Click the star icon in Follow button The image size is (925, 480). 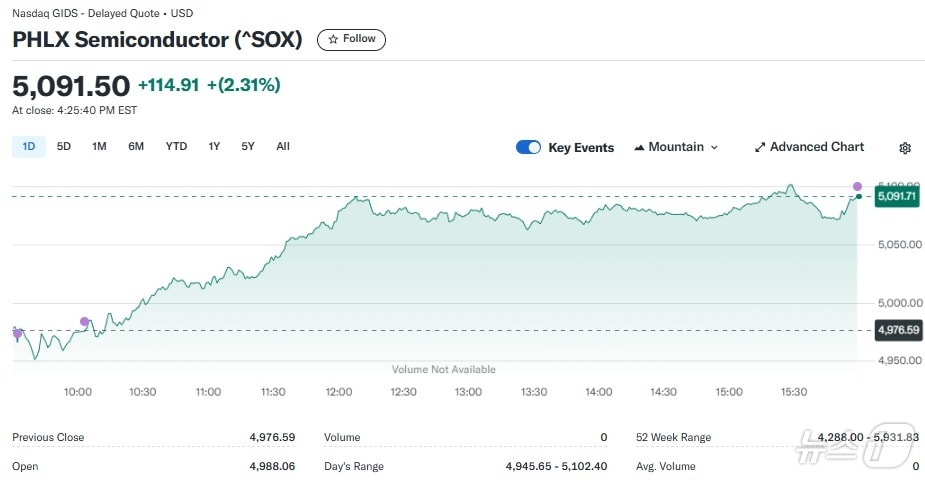(x=333, y=39)
